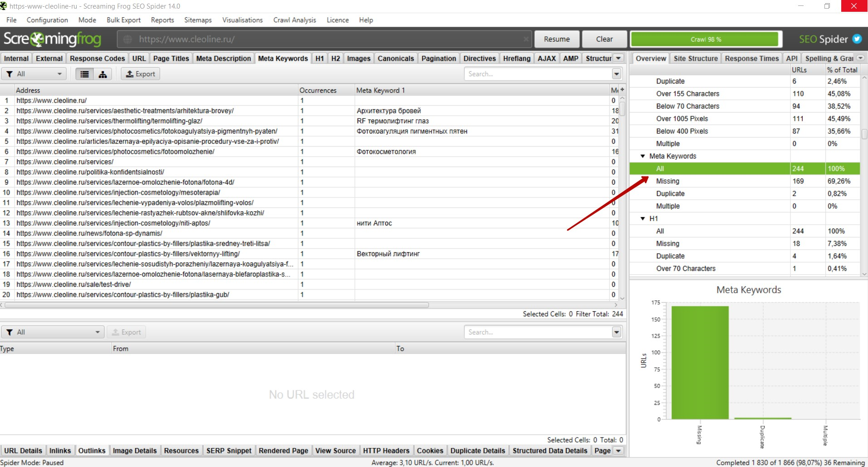The image size is (868, 467).
Task: Open the Response Times tab
Action: pyautogui.click(x=751, y=59)
